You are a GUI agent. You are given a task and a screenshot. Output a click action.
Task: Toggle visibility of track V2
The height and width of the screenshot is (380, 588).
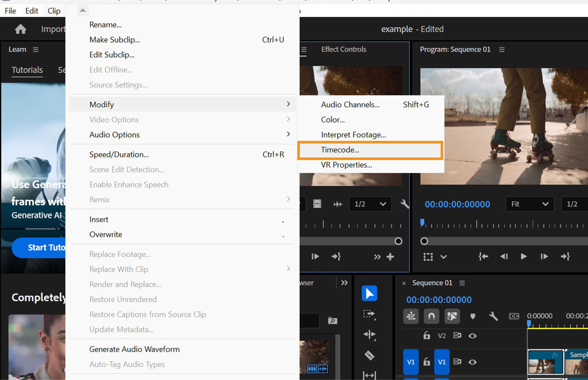tap(473, 336)
